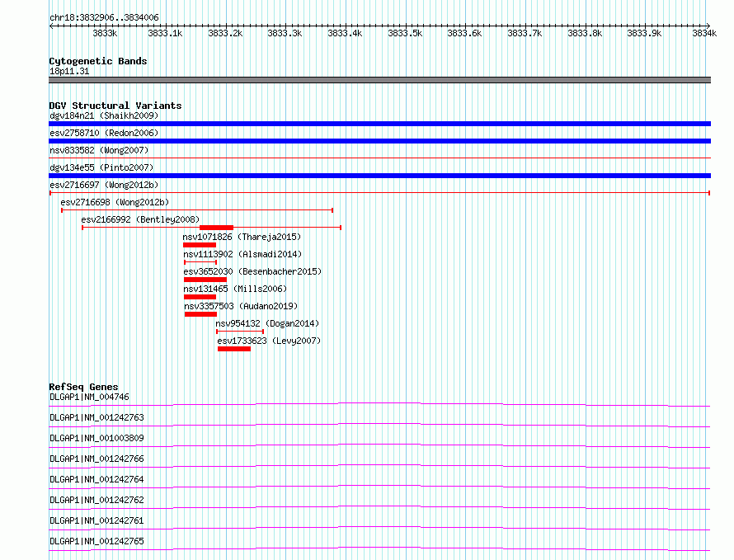734x560 pixels.
Task: Click the Cytogenetic Bands track heading
Action: [98, 61]
